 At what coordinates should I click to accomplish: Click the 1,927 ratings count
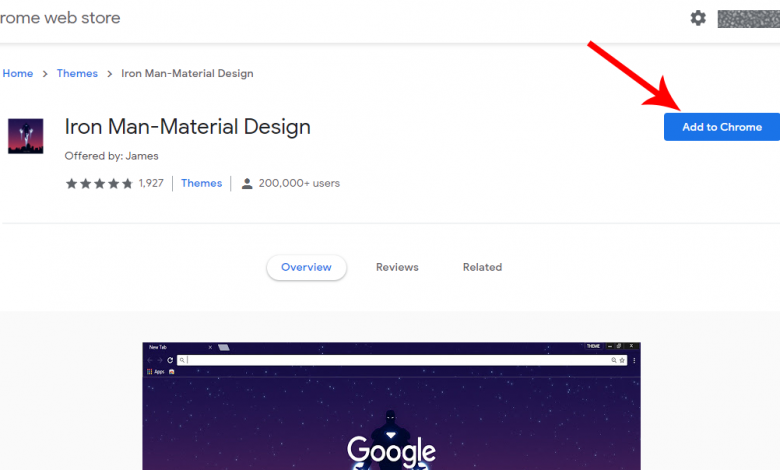coord(151,184)
